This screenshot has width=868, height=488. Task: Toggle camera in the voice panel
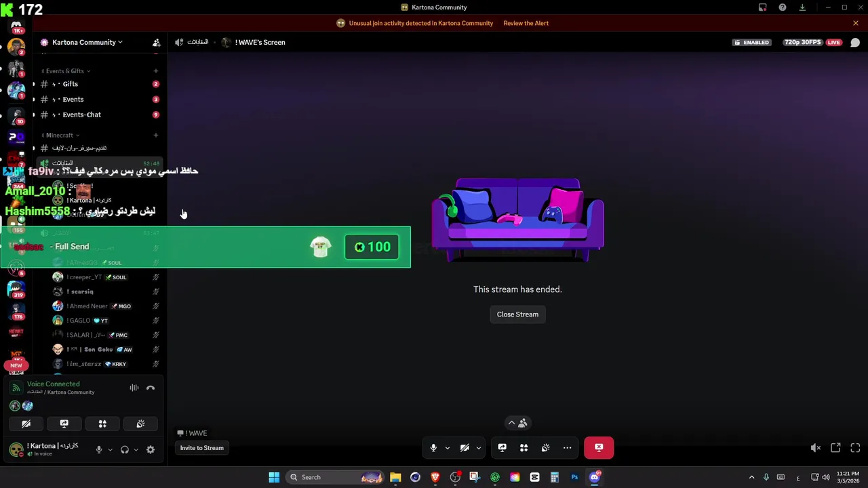point(26,424)
